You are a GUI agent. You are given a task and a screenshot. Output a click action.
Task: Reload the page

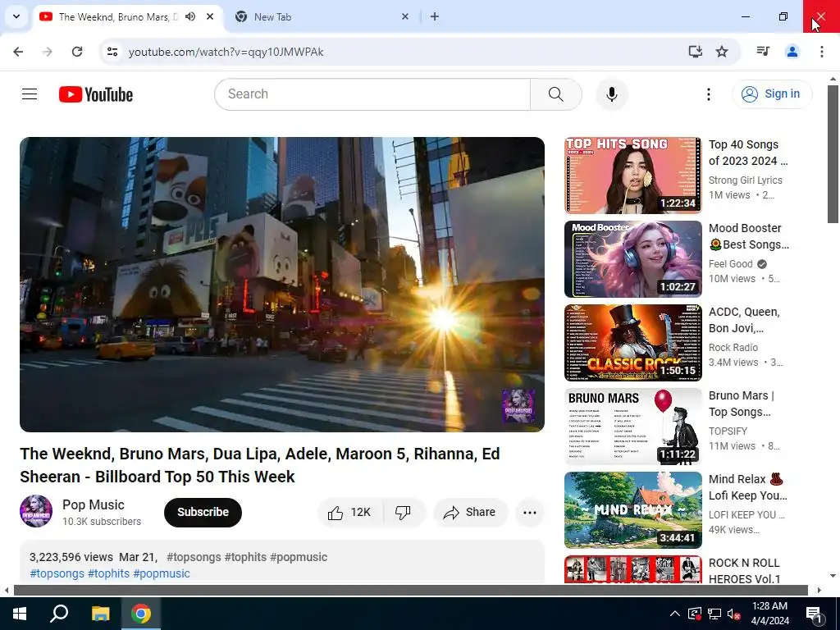[77, 52]
